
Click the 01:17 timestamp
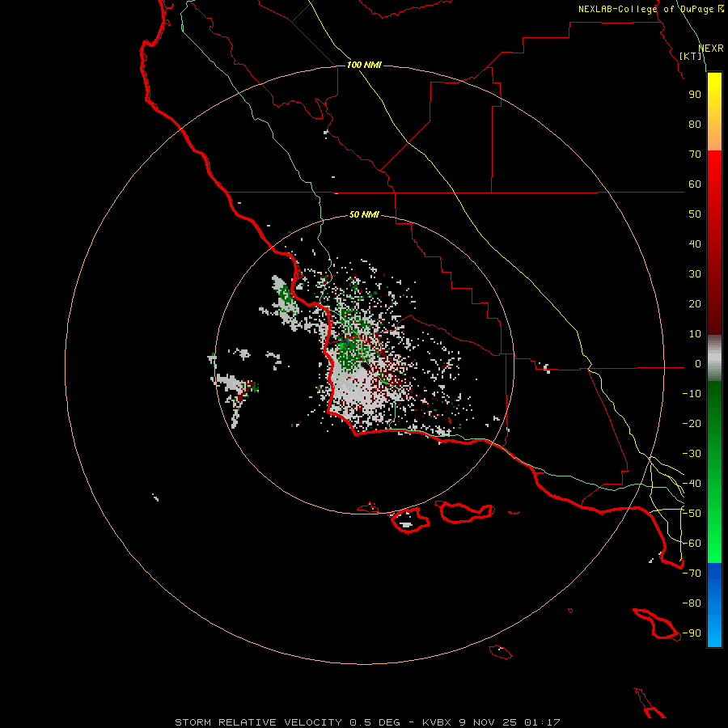(x=542, y=722)
